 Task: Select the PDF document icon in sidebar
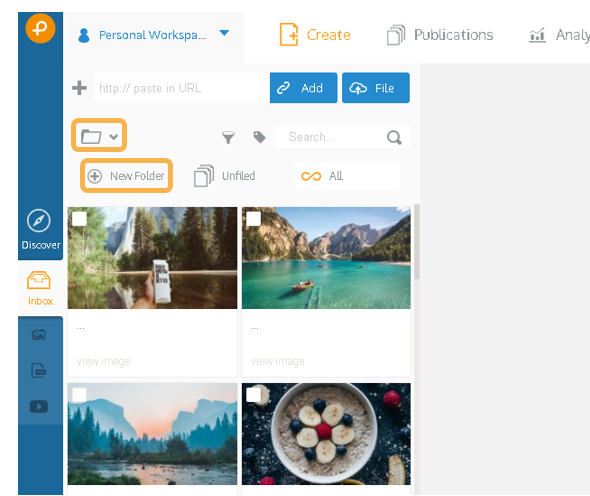39,370
